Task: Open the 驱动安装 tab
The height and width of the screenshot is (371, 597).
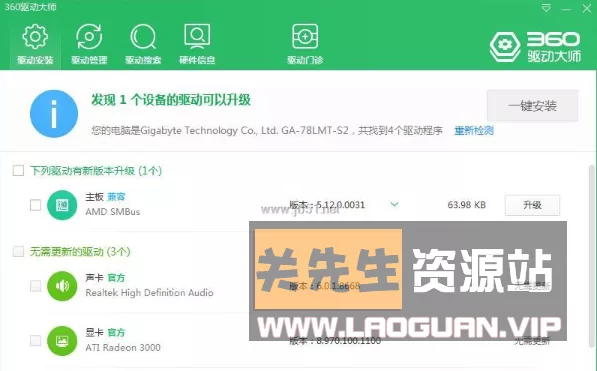Action: pos(35,44)
